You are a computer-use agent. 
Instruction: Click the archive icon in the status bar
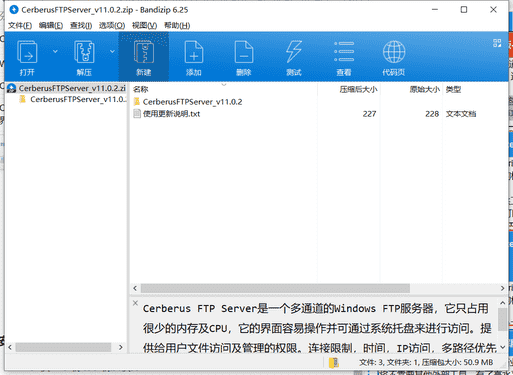(x=333, y=362)
